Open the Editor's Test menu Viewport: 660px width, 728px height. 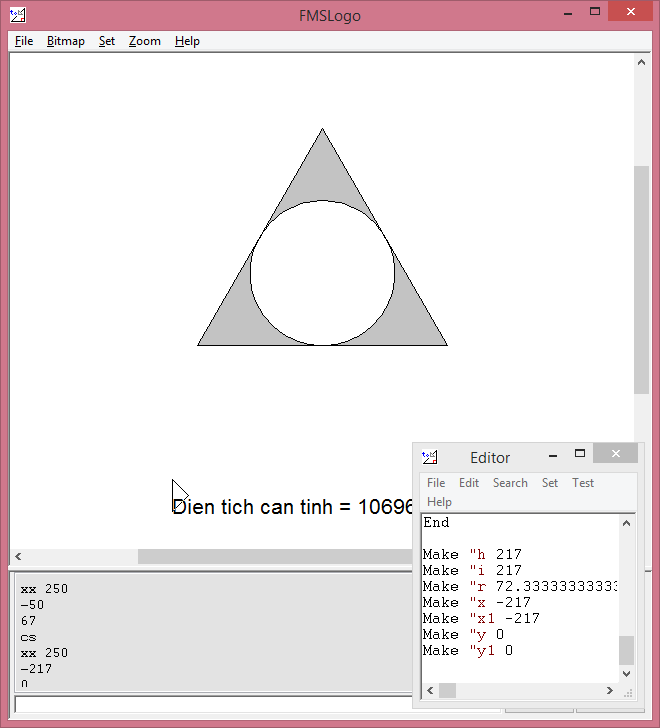(582, 483)
